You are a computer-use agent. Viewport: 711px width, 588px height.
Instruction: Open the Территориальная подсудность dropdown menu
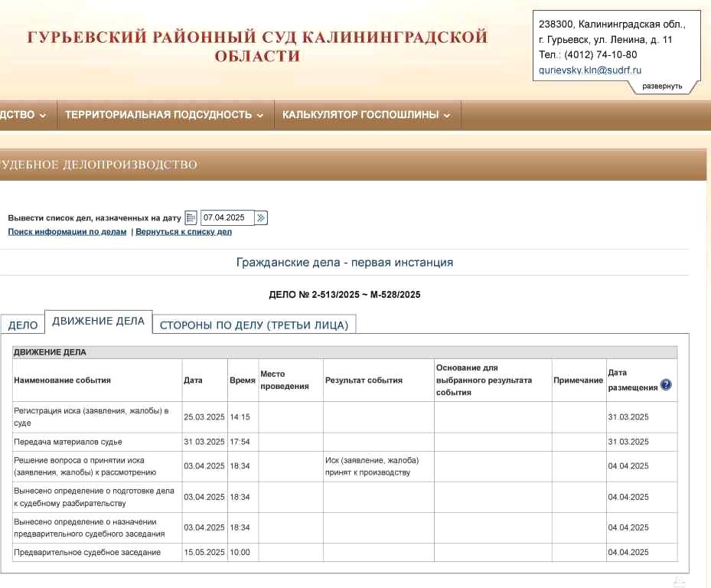click(164, 115)
